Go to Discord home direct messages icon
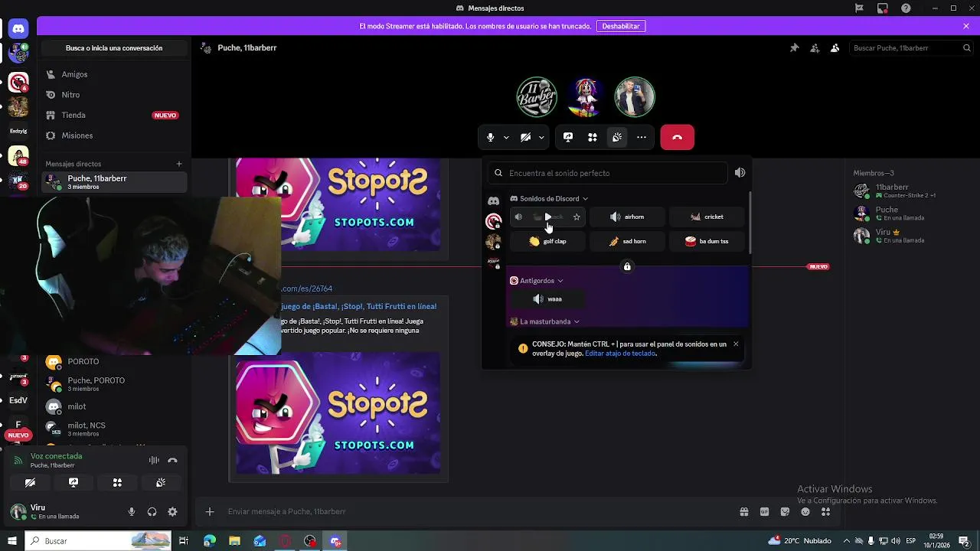The height and width of the screenshot is (551, 980). (18, 29)
